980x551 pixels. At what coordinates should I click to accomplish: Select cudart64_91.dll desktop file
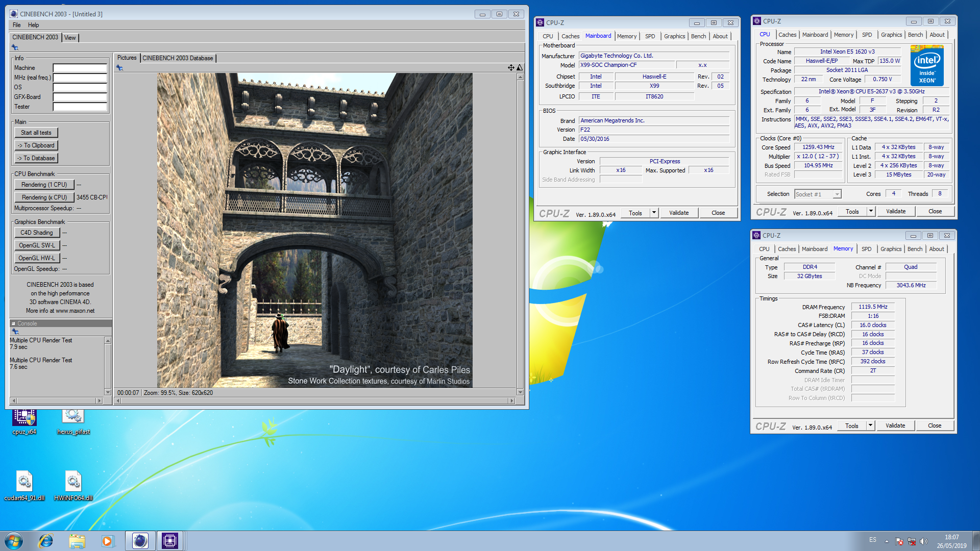coord(24,486)
